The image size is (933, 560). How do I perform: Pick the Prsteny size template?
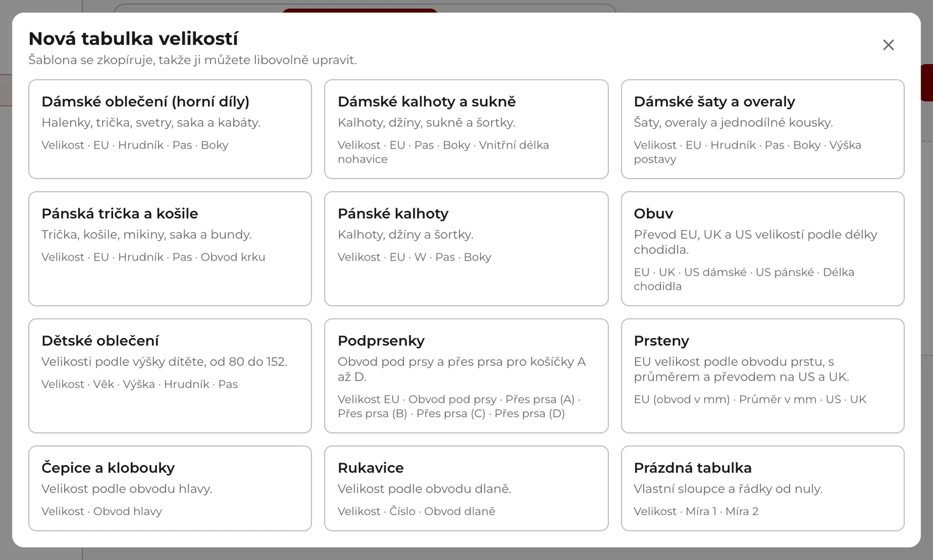pyautogui.click(x=762, y=375)
